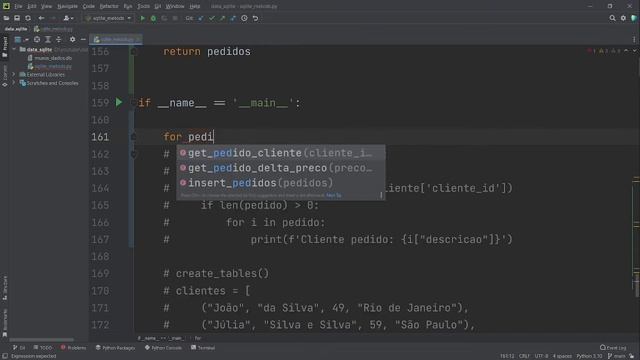Open the Python Console tool window

pos(163,348)
